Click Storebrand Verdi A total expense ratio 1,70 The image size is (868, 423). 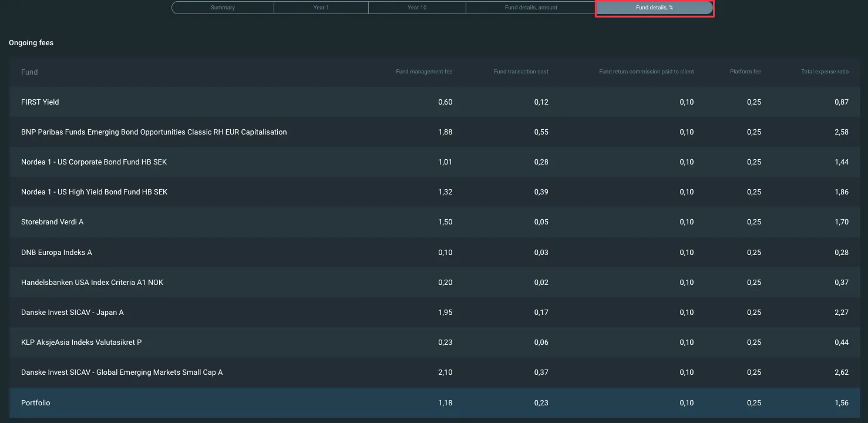click(x=842, y=222)
